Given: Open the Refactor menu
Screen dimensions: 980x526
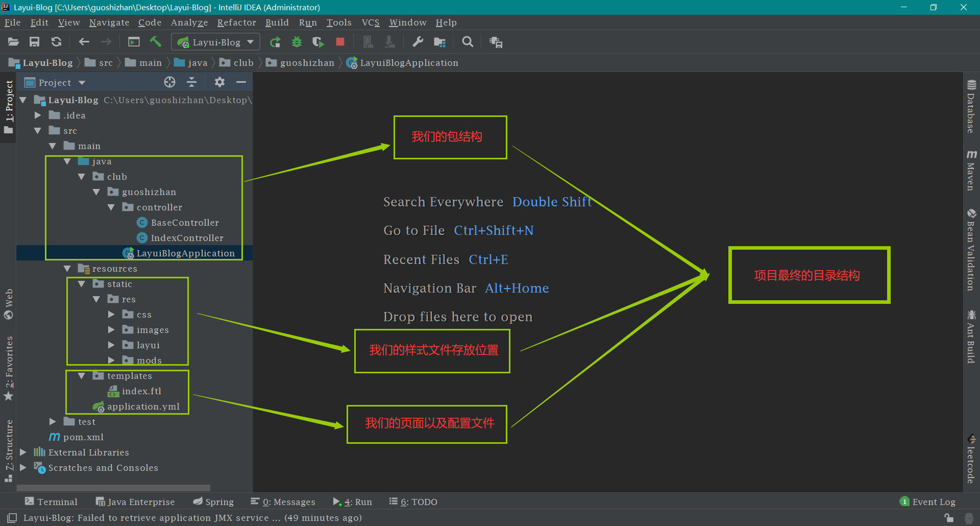Looking at the screenshot, I should [236, 22].
